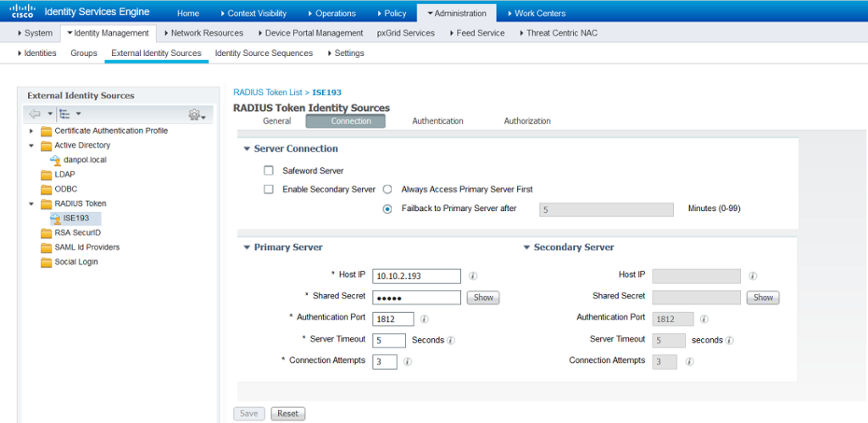This screenshot has width=868, height=423.
Task: Click the primary Server Timeout field
Action: (x=390, y=341)
